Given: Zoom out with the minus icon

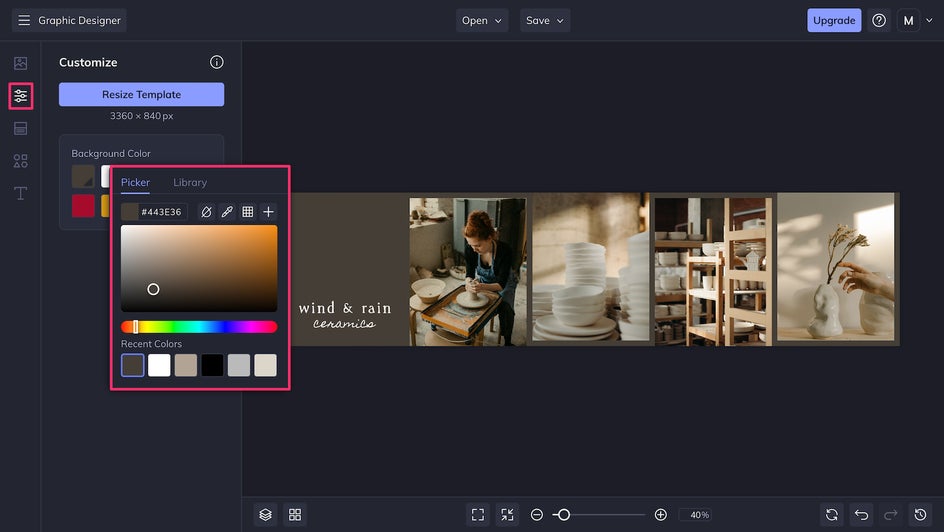Looking at the screenshot, I should point(537,515).
